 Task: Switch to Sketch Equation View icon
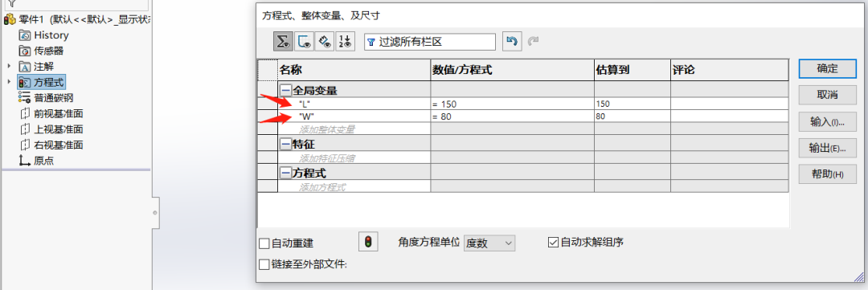pyautogui.click(x=303, y=42)
